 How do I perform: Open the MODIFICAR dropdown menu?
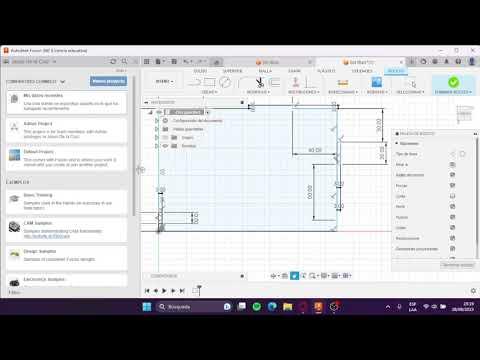(x=258, y=92)
